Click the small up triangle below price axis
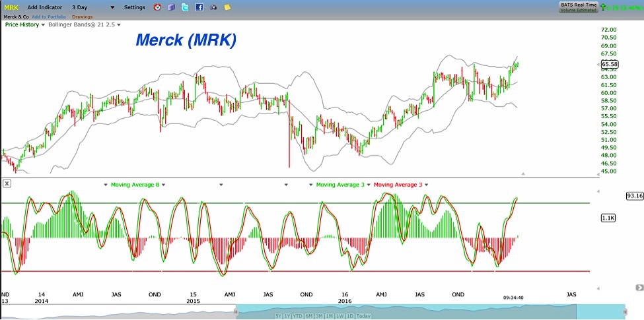Screen dimensions: 644x320 [523, 174]
